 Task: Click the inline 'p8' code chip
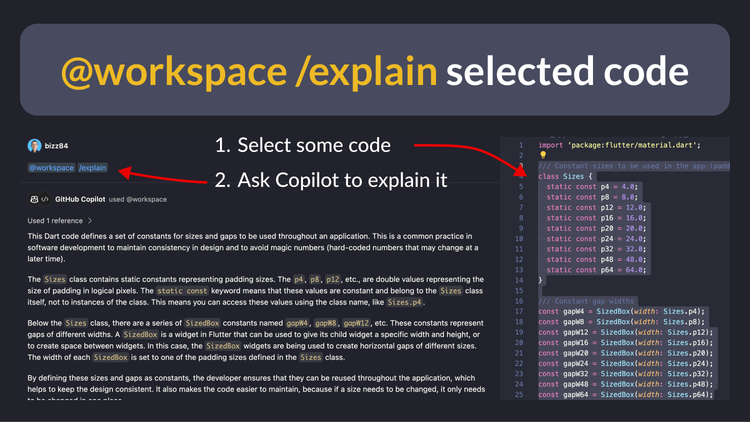coord(314,279)
